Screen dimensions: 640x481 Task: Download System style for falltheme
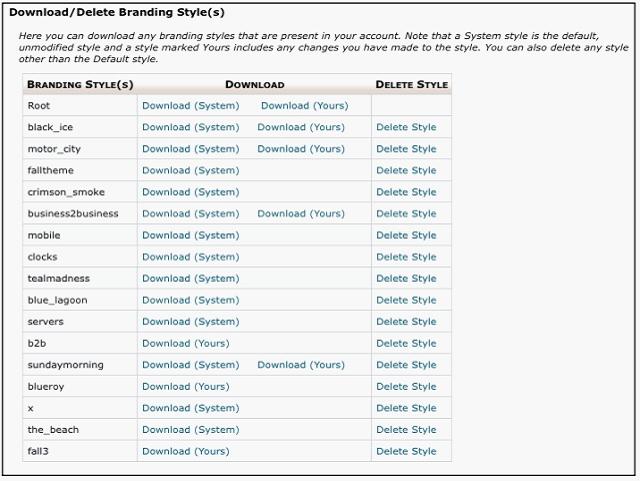[190, 170]
